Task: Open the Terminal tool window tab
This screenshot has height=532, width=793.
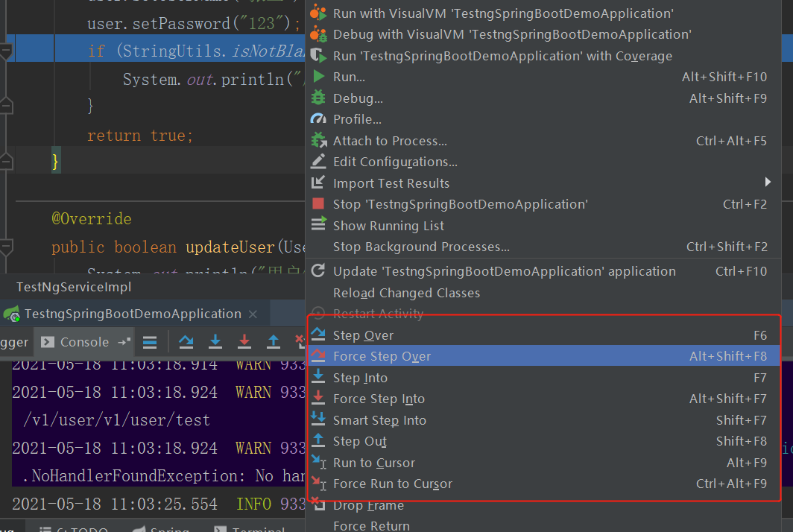Action: pyautogui.click(x=250, y=528)
